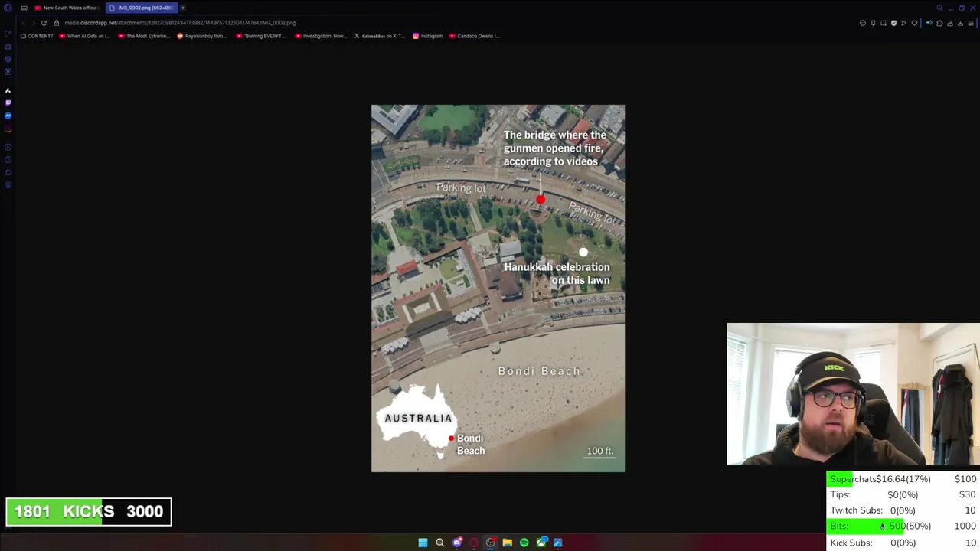Go back with the browser back arrow

(x=23, y=23)
